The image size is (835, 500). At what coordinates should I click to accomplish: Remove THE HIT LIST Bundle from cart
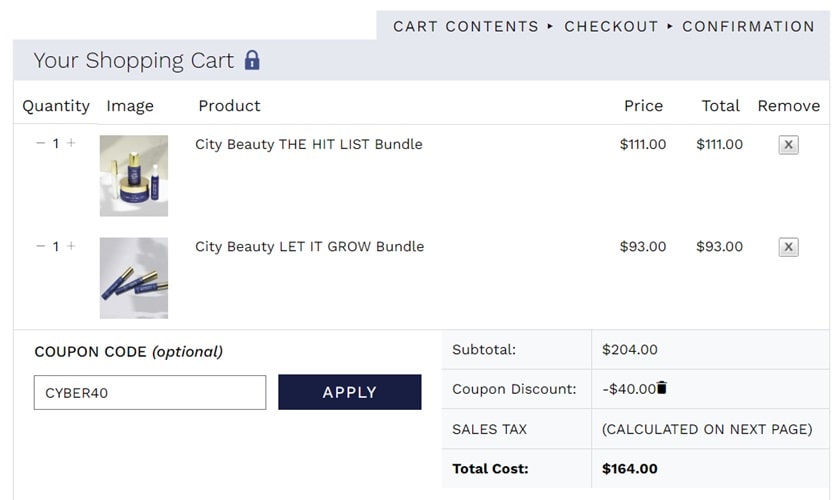coord(788,145)
